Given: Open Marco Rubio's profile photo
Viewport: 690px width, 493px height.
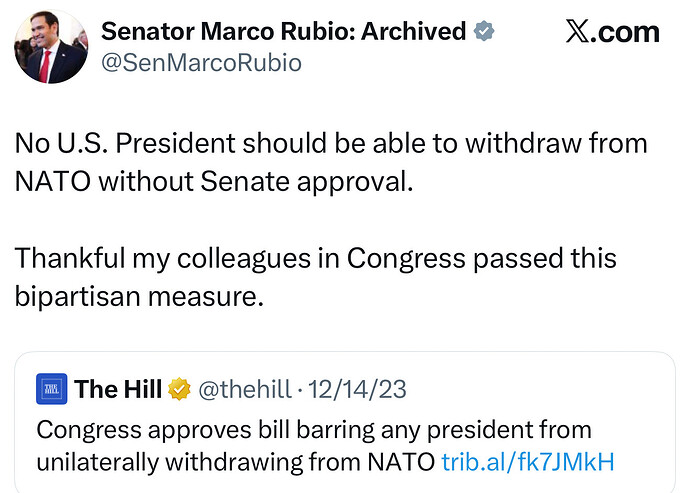Looking at the screenshot, I should pyautogui.click(x=51, y=48).
